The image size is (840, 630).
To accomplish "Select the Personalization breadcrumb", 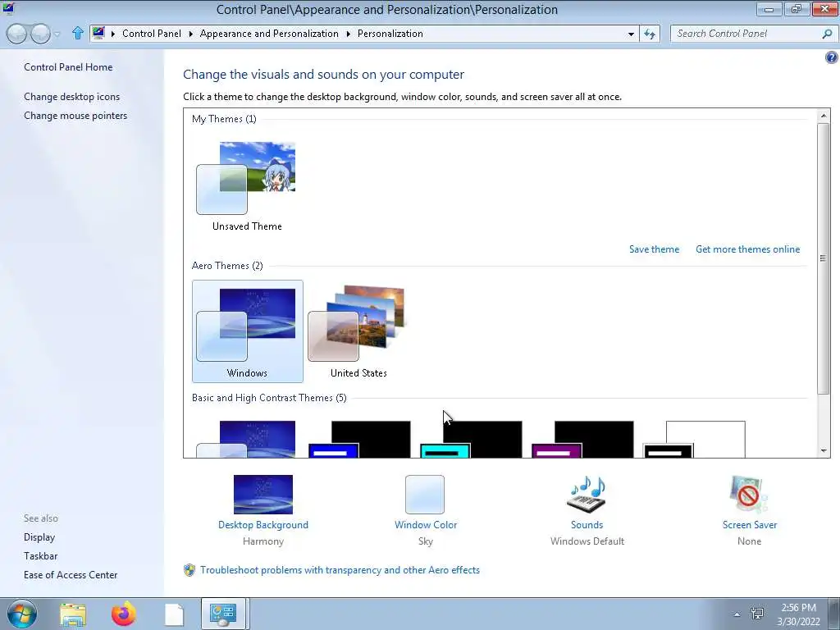I will click(x=390, y=34).
